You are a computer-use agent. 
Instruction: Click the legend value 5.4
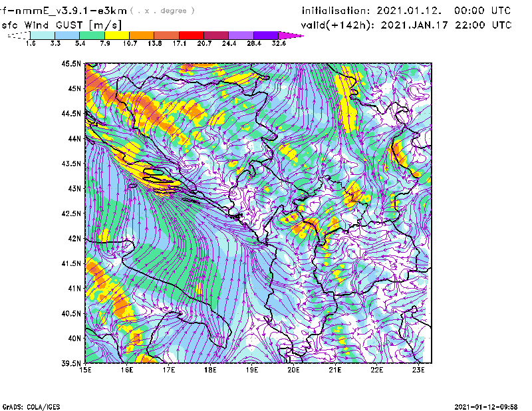pyautogui.click(x=80, y=43)
